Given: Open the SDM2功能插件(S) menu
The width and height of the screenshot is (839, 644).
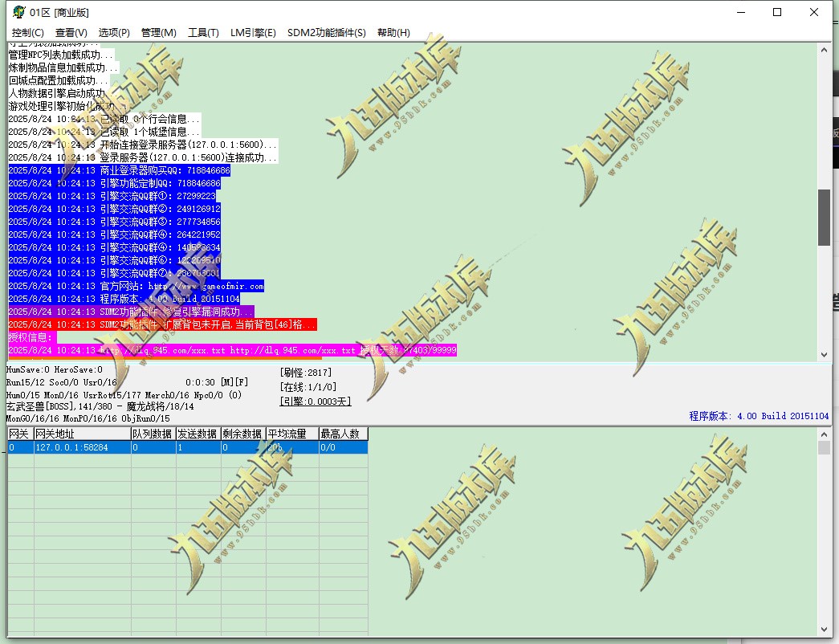Looking at the screenshot, I should [327, 33].
